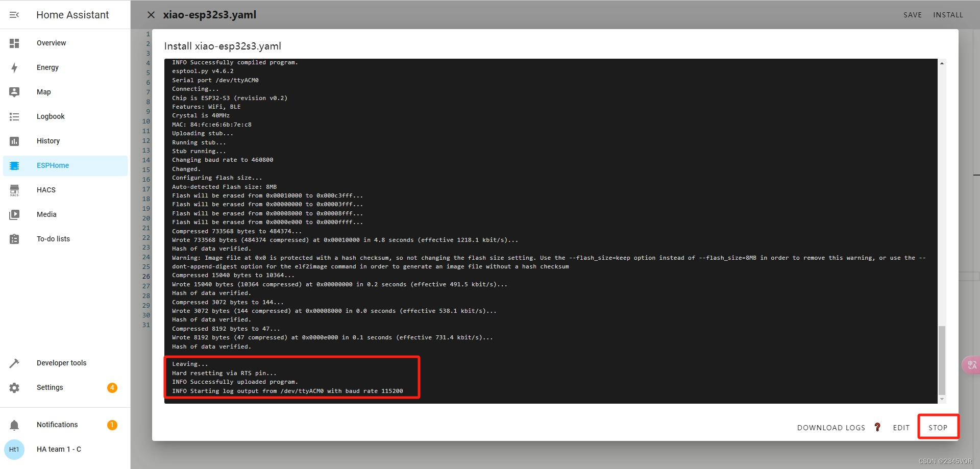The image size is (980, 469).
Task: Collapse the sidebar with the toggle icon
Action: (14, 14)
